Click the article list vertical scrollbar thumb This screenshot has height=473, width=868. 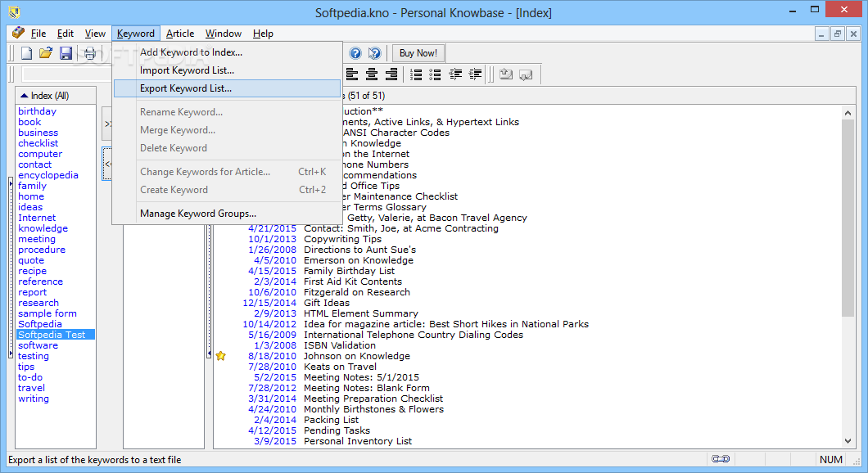[x=848, y=218]
